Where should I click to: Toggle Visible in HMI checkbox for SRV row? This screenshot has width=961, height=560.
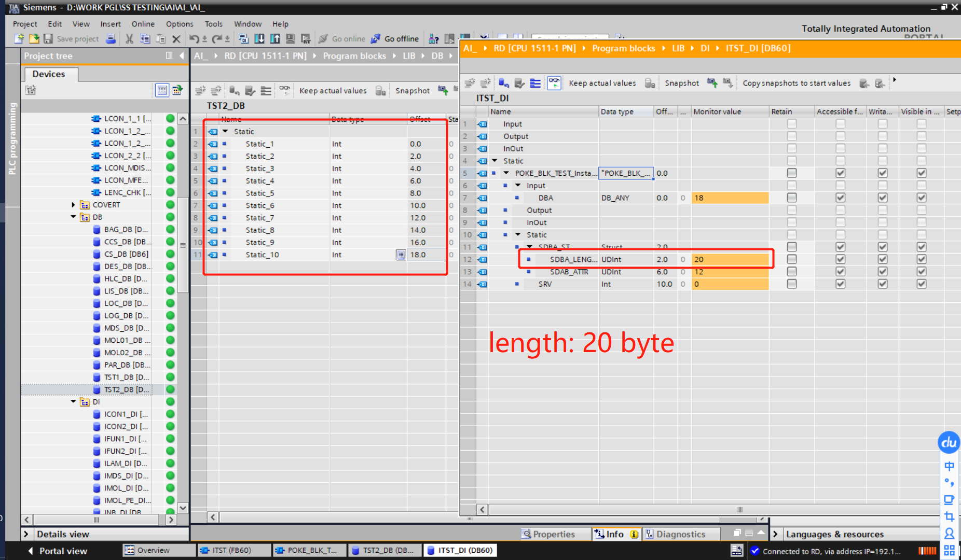[x=921, y=284]
